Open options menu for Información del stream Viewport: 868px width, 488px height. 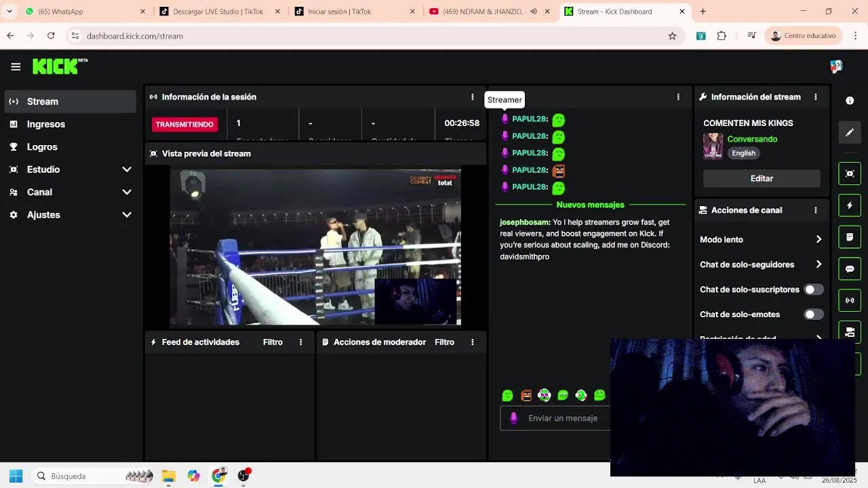click(816, 97)
